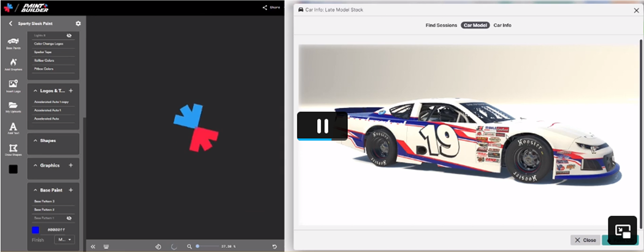This screenshot has width=644, height=252.
Task: Click the Close button in the Car Info dialog
Action: pos(585,240)
